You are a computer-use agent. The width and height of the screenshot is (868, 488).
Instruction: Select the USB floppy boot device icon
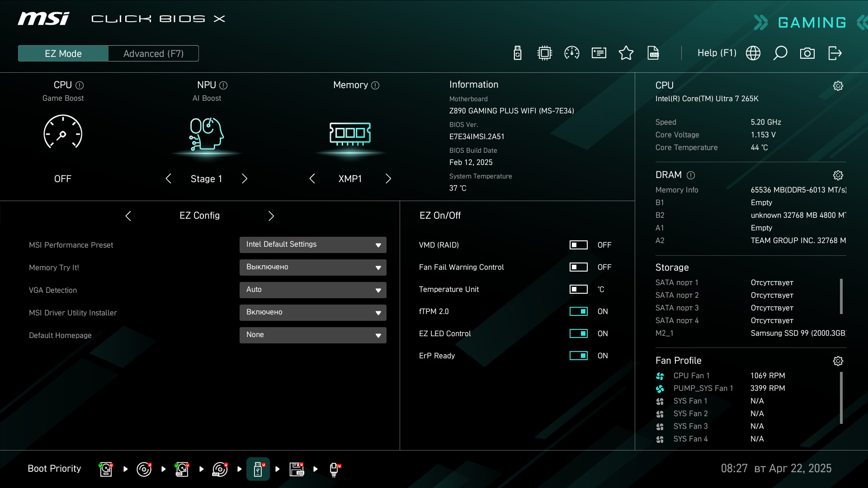[x=297, y=469]
